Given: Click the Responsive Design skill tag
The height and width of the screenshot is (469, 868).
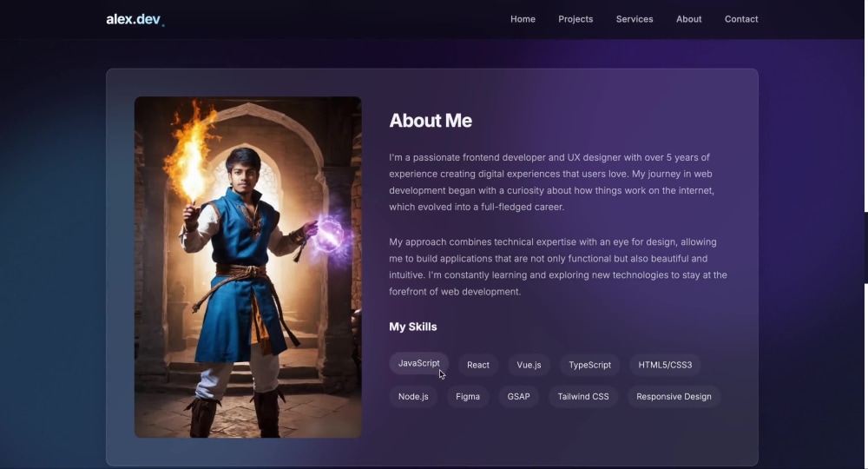Looking at the screenshot, I should (x=674, y=396).
